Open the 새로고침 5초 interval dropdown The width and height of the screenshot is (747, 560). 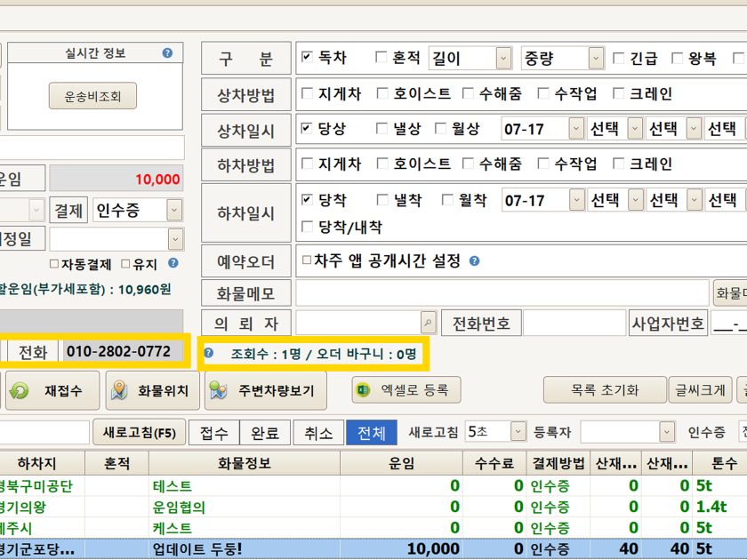pyautogui.click(x=518, y=432)
